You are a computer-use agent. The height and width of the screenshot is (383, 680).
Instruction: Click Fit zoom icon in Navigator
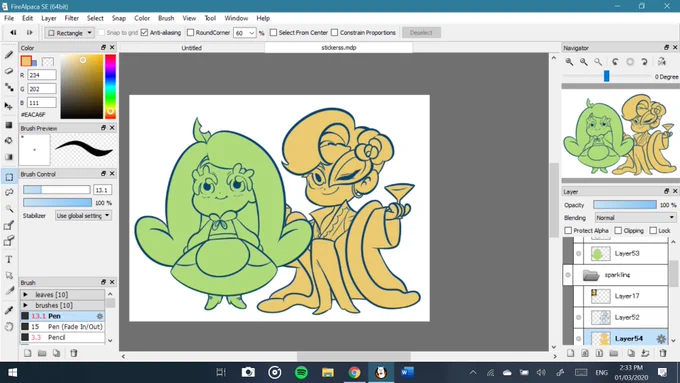(598, 62)
